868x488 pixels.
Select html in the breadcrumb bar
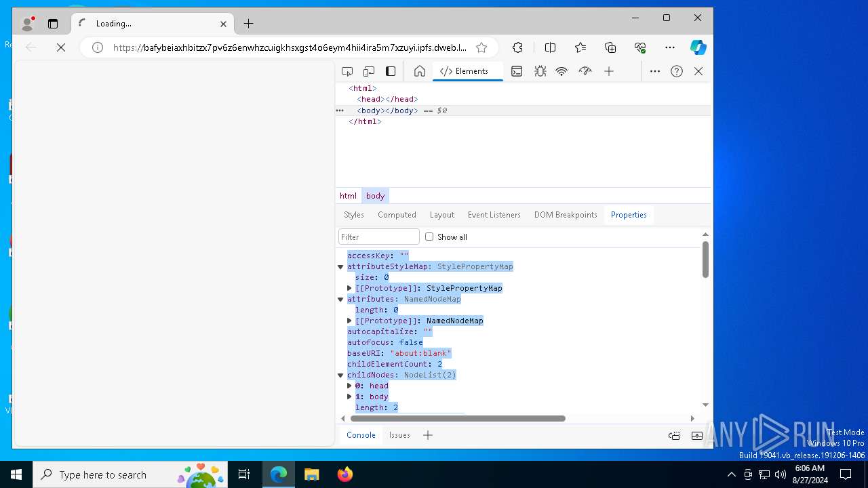click(348, 196)
